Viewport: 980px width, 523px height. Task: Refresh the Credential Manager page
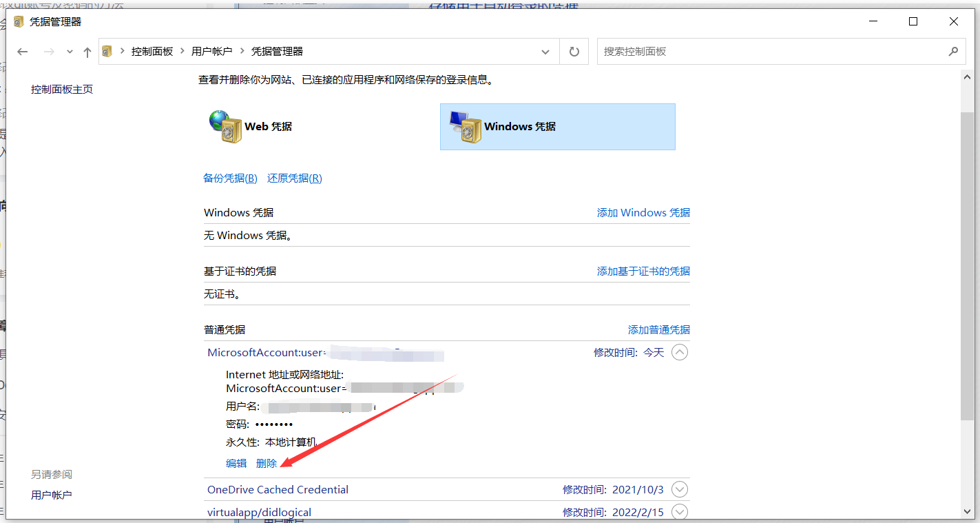point(574,52)
